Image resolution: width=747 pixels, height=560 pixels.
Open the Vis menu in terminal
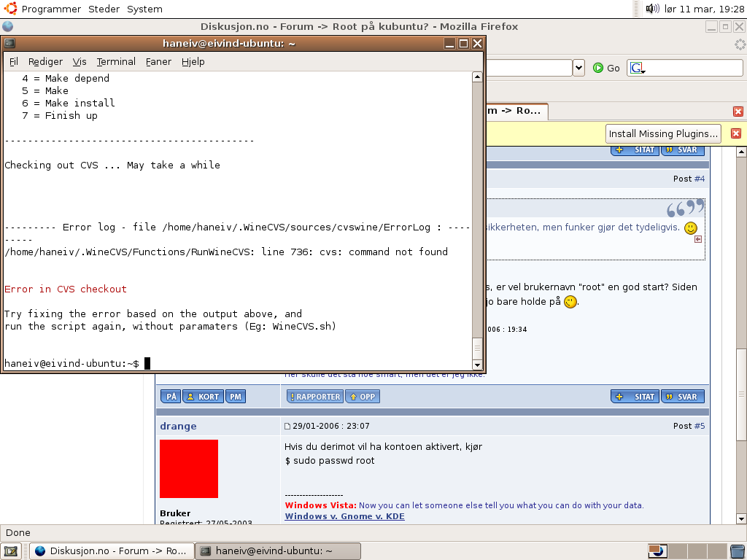point(80,61)
